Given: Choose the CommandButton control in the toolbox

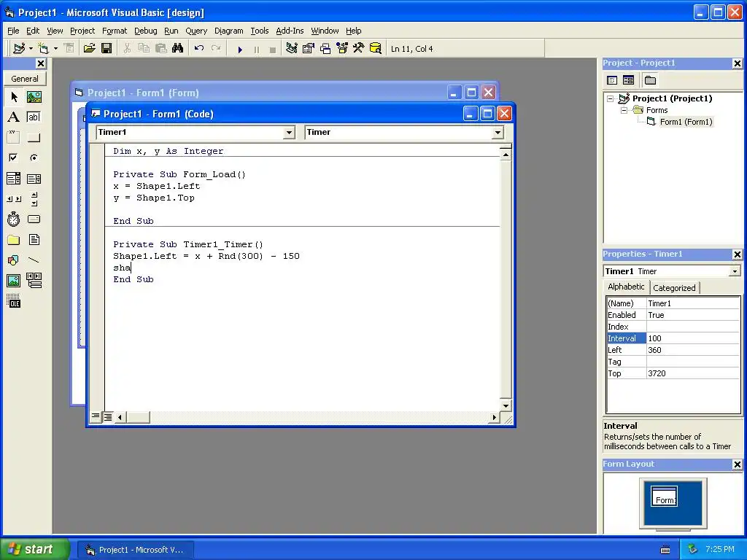Looking at the screenshot, I should click(34, 138).
